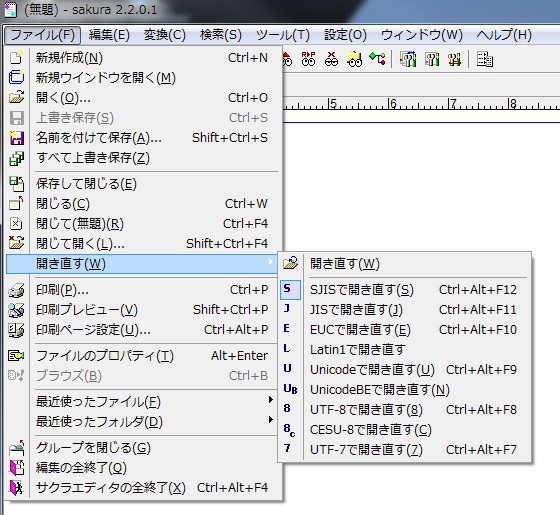Select UnicodeBEで開き直す(N) option
This screenshot has height=515, width=560.
[x=404, y=390]
